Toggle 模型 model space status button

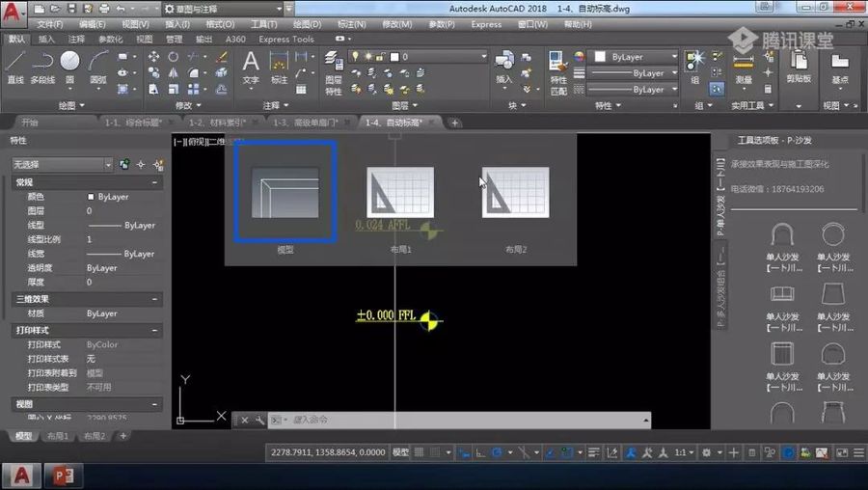coord(400,452)
